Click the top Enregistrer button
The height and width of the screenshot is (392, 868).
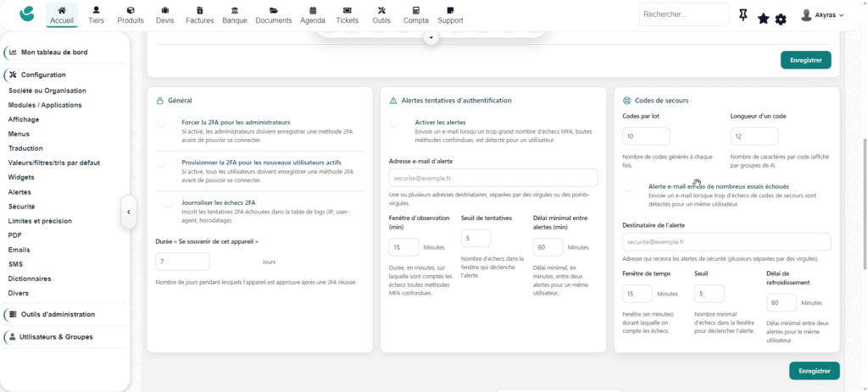click(x=806, y=60)
